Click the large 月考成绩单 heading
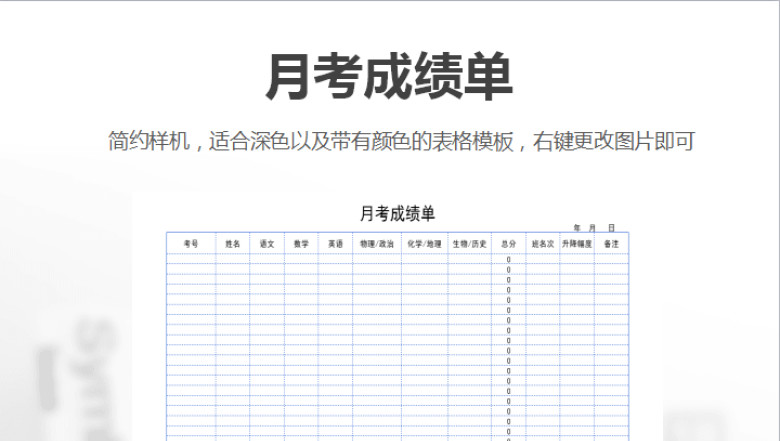 (x=389, y=77)
